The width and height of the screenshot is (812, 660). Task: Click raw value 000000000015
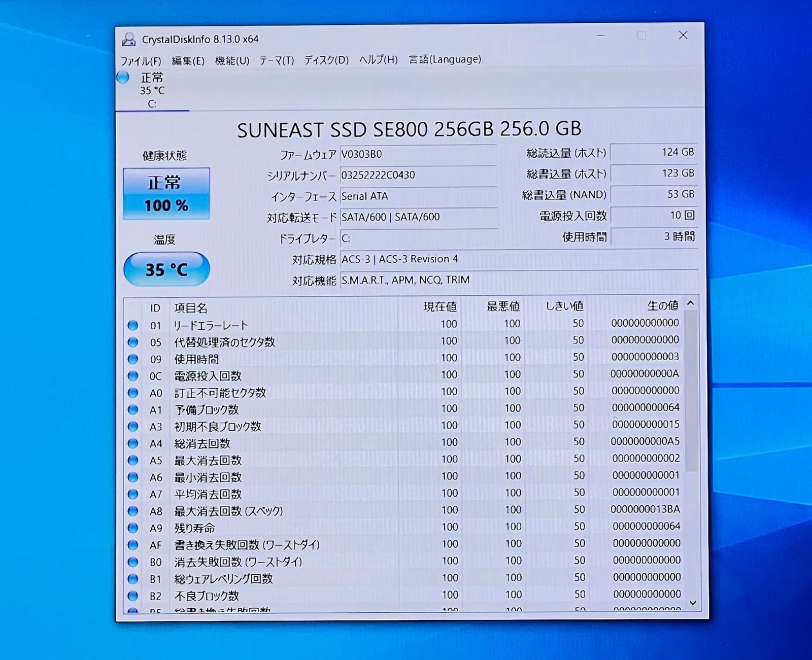pos(646,425)
